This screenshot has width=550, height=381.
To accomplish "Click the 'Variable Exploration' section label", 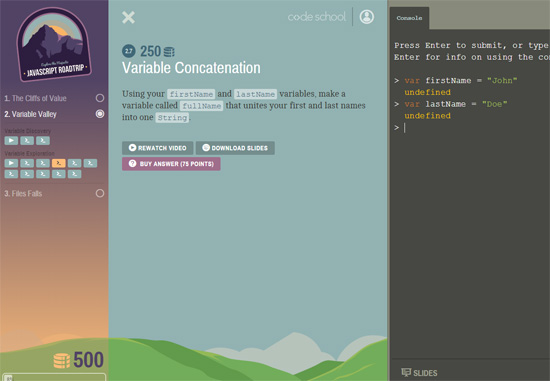I will click(x=29, y=153).
